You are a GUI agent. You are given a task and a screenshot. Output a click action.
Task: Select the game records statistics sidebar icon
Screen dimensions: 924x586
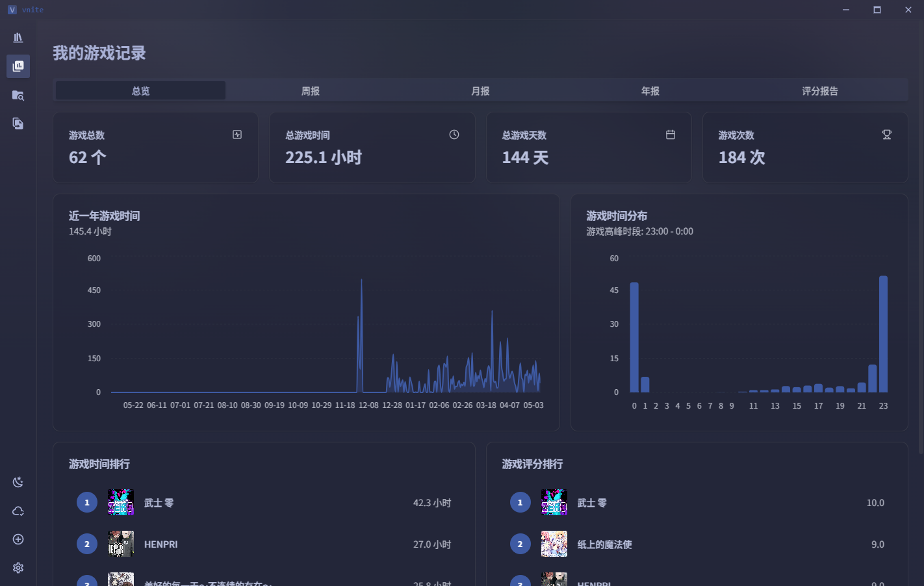pos(18,66)
